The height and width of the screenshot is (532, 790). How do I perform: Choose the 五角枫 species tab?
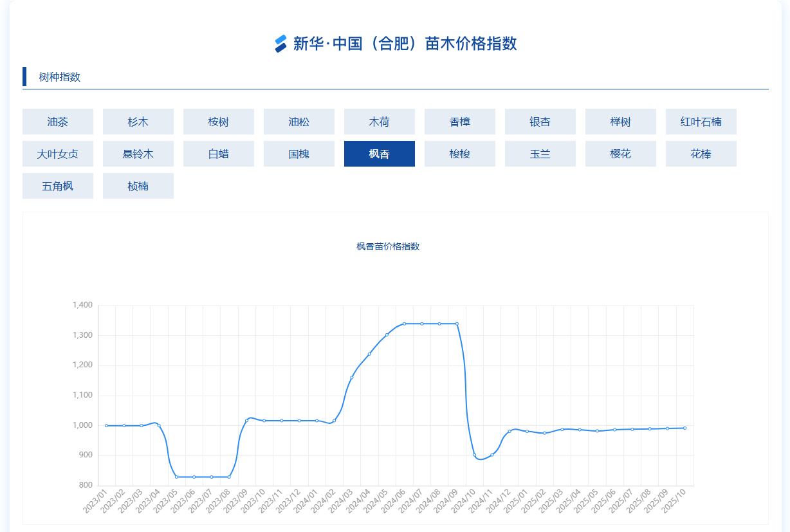[58, 186]
